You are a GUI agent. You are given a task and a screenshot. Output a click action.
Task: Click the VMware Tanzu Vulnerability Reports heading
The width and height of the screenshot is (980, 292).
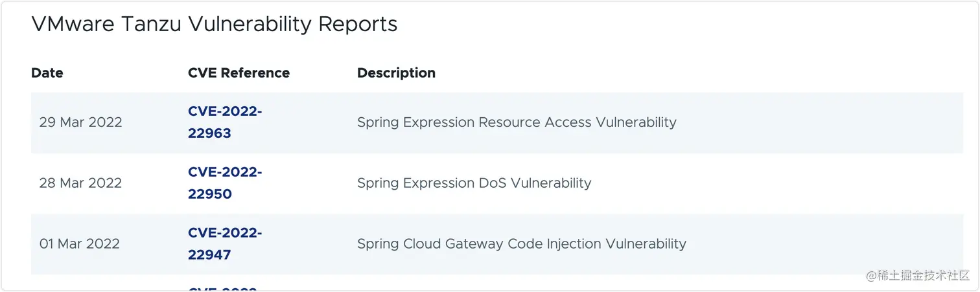(x=215, y=25)
